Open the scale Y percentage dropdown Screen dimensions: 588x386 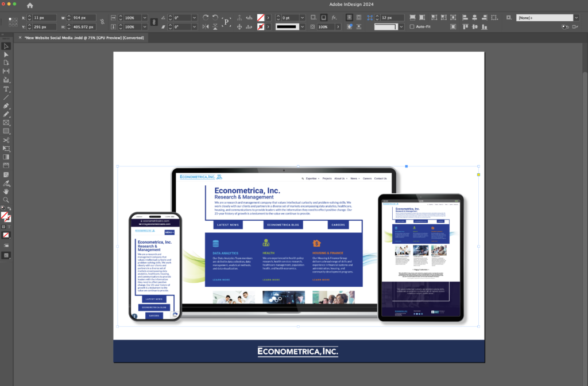click(144, 27)
